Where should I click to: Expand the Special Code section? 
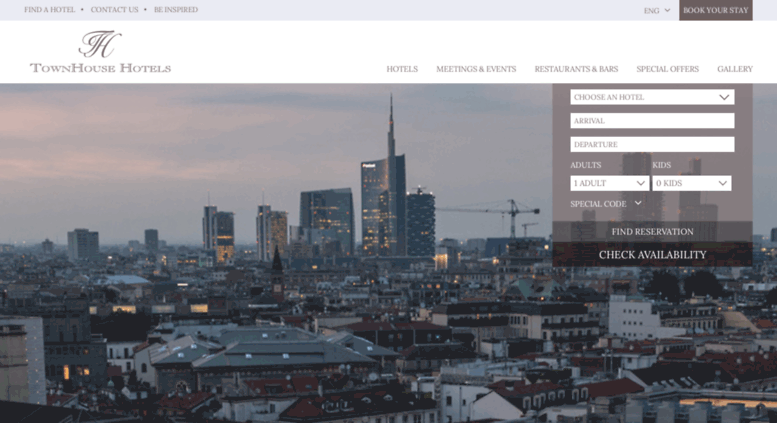tap(606, 204)
